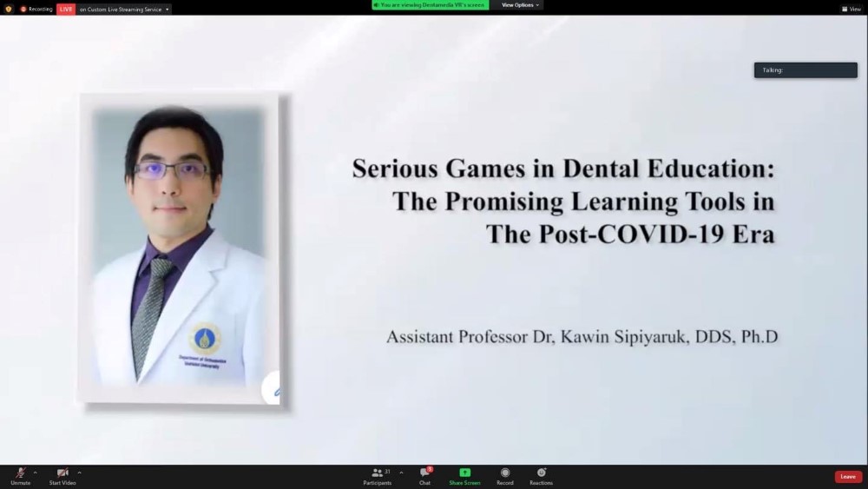Image resolution: width=868 pixels, height=489 pixels.
Task: Open the View Options menu
Action: pos(520,5)
